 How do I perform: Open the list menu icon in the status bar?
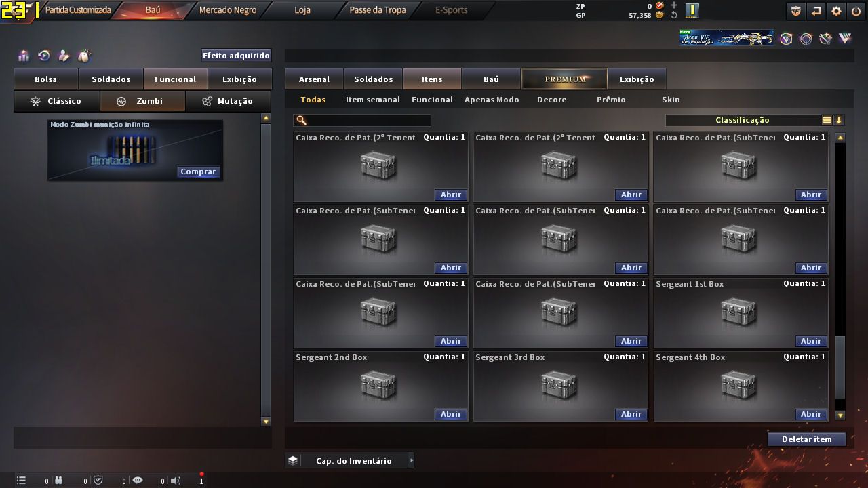point(21,481)
